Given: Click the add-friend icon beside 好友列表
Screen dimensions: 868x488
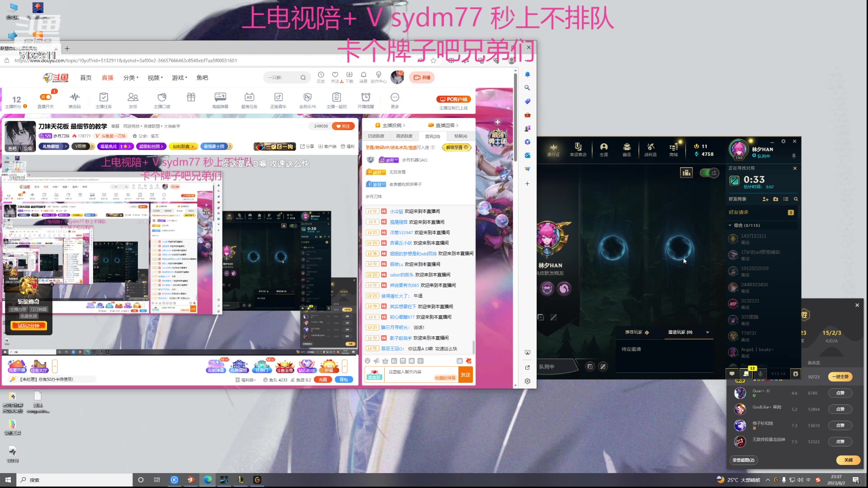Looking at the screenshot, I should (766, 199).
